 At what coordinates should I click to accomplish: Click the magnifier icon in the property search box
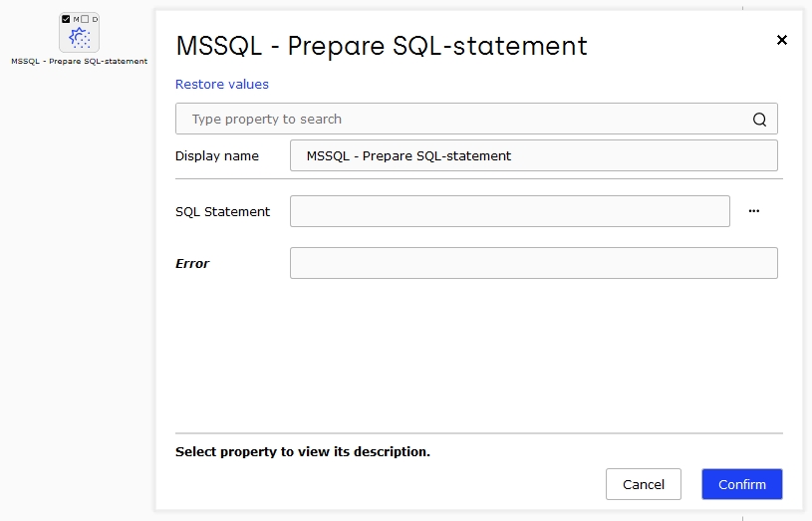pos(759,120)
